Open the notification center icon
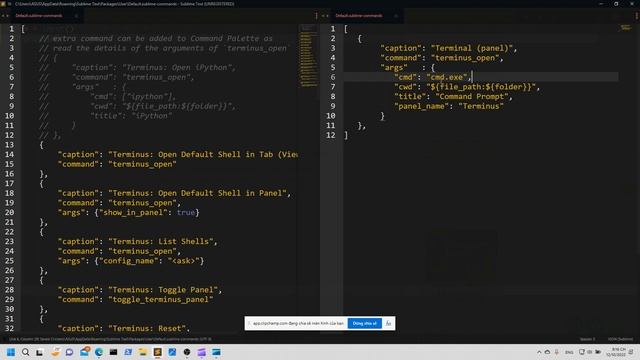The height and width of the screenshot is (360, 640). (631, 352)
